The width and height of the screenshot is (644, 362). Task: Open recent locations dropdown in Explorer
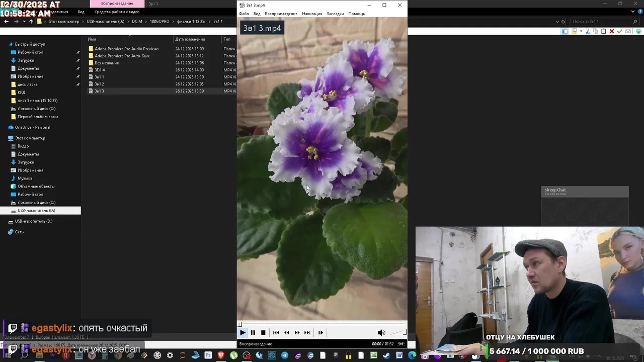tap(24, 21)
